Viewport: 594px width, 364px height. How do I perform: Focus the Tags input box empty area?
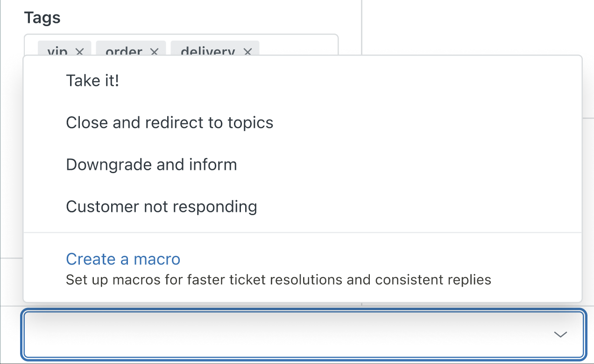point(299,46)
